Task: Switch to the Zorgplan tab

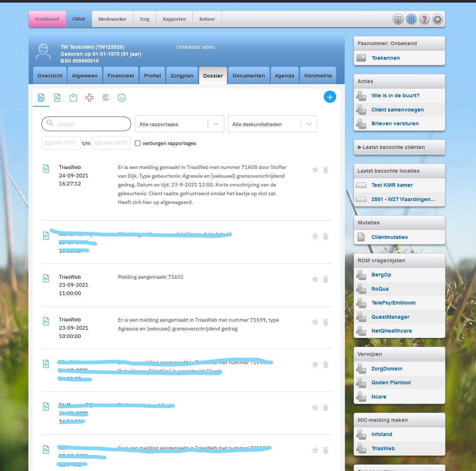Action: (182, 76)
